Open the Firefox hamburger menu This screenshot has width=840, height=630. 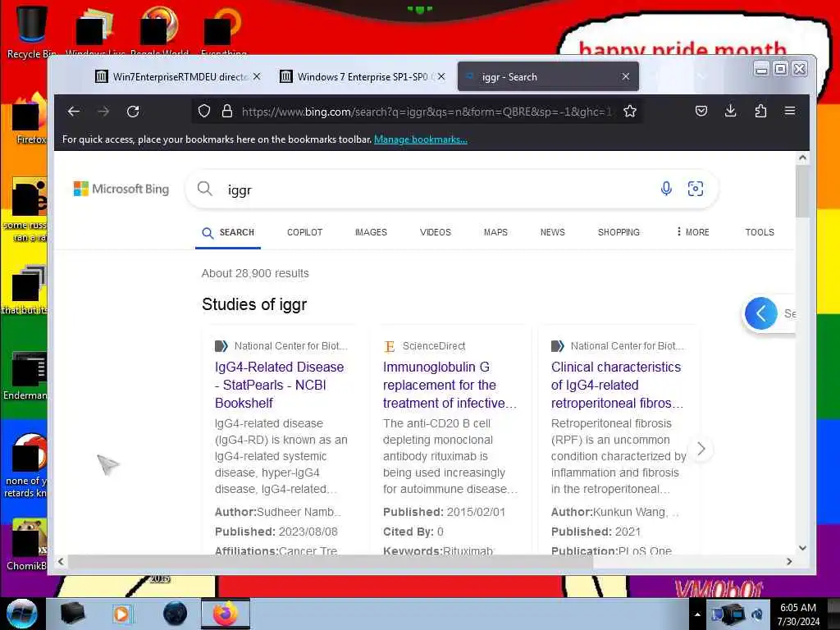pyautogui.click(x=790, y=112)
